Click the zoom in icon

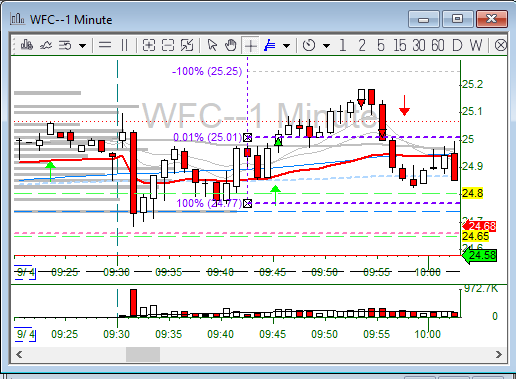coord(149,45)
